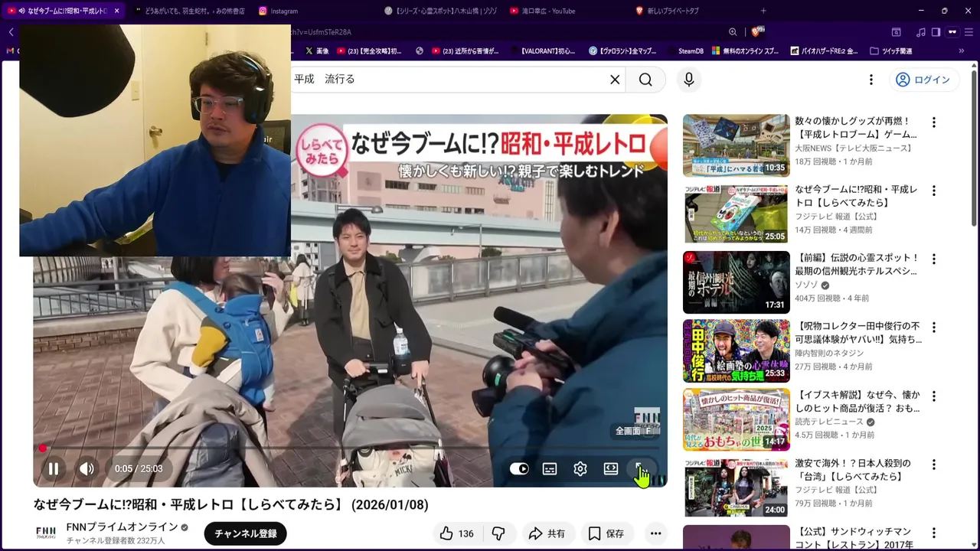The height and width of the screenshot is (551, 980).
Task: Open the browser hamburger main menu
Action: pos(970,32)
